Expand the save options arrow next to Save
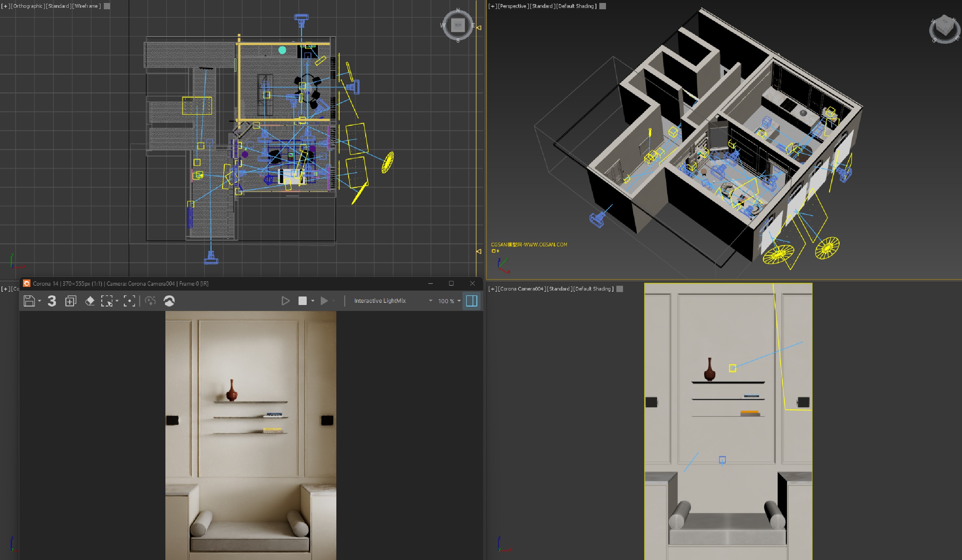Image resolution: width=962 pixels, height=560 pixels. (39, 301)
